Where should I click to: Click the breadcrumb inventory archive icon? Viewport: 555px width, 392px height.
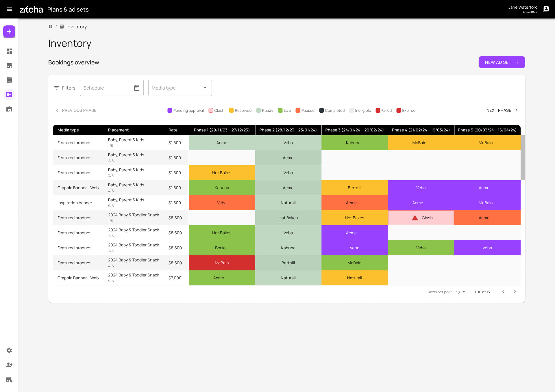62,27
